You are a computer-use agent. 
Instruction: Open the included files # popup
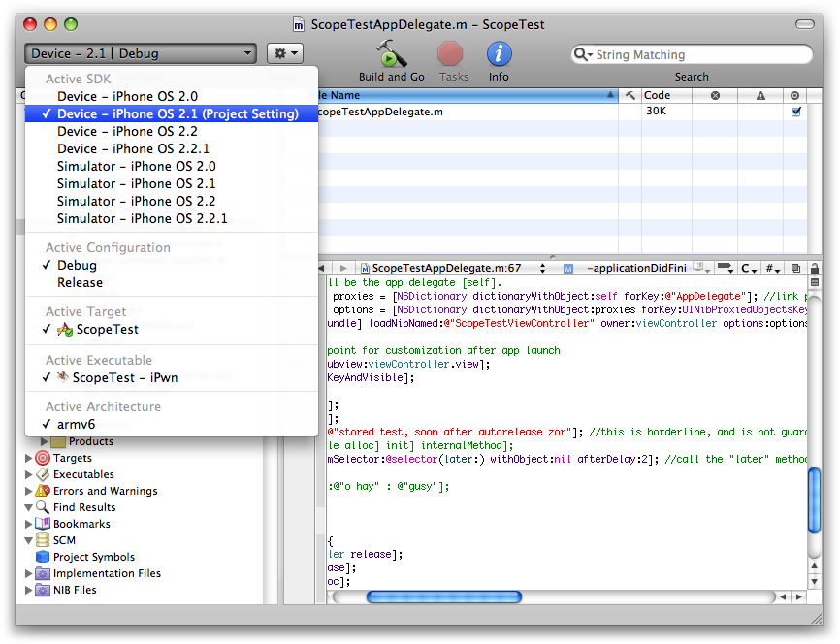[772, 268]
